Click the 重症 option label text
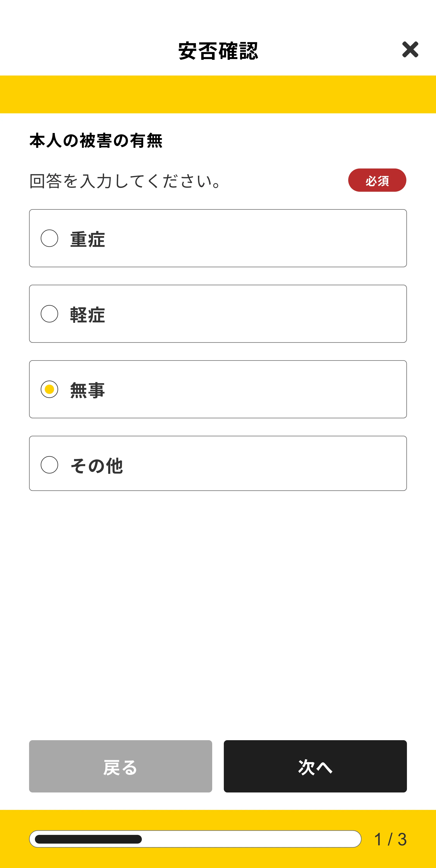Screen dimensions: 436x868 pyautogui.click(x=88, y=239)
